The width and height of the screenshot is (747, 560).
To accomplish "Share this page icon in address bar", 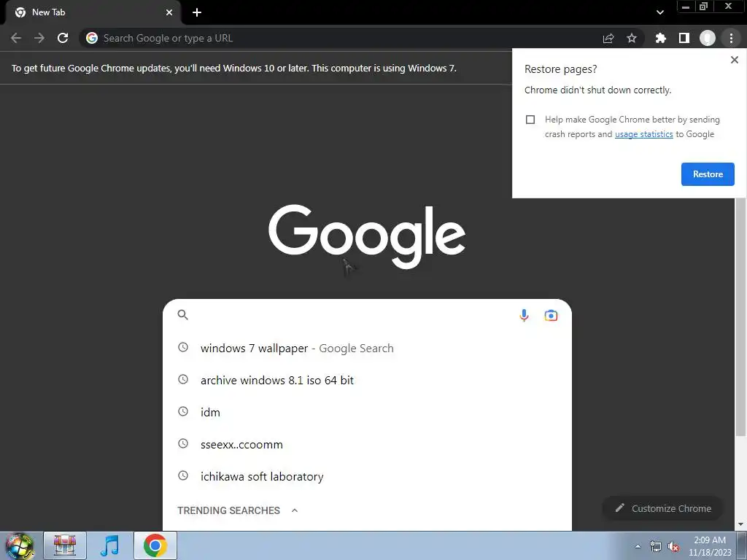I will [x=608, y=38].
